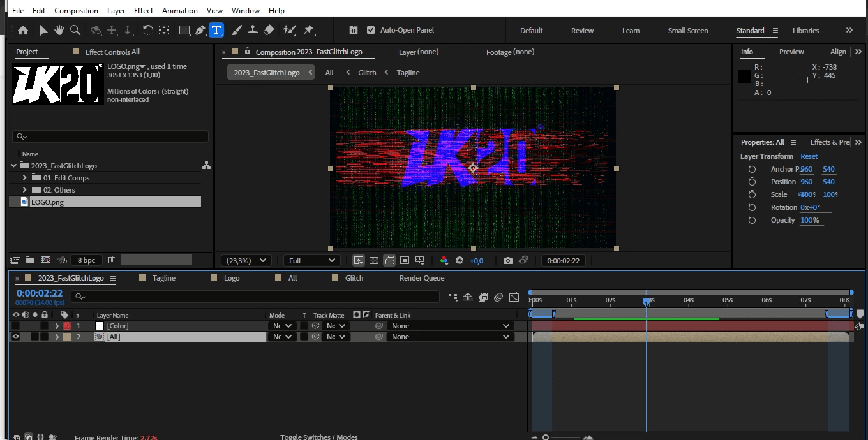868x440 pixels.
Task: Click the snapshot camera icon
Action: click(x=507, y=261)
